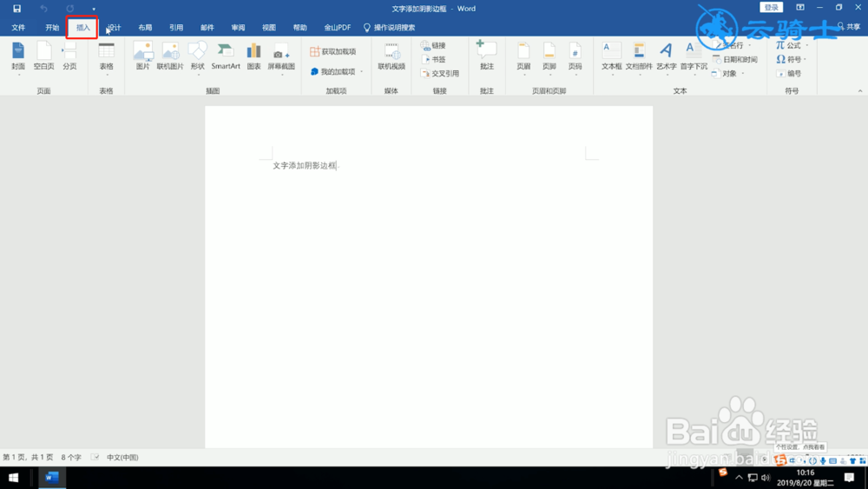The height and width of the screenshot is (489, 868).
Task: Click 获取加载项 to get add-ins
Action: tap(332, 51)
